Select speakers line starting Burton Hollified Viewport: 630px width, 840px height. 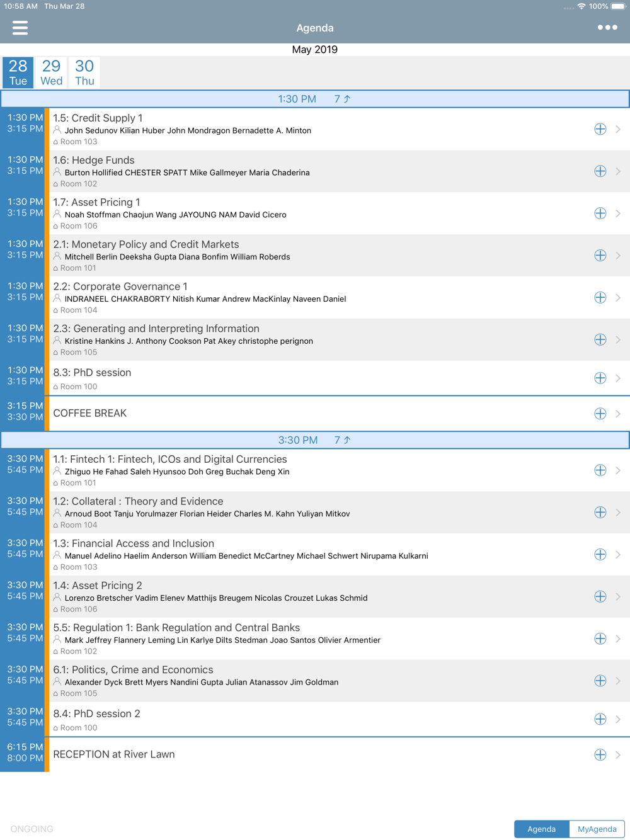(x=187, y=173)
